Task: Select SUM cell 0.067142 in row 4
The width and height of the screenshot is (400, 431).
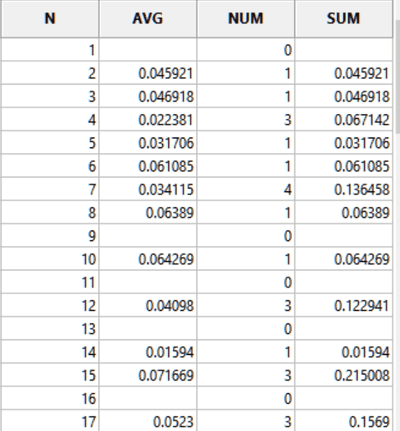Action: coord(343,120)
